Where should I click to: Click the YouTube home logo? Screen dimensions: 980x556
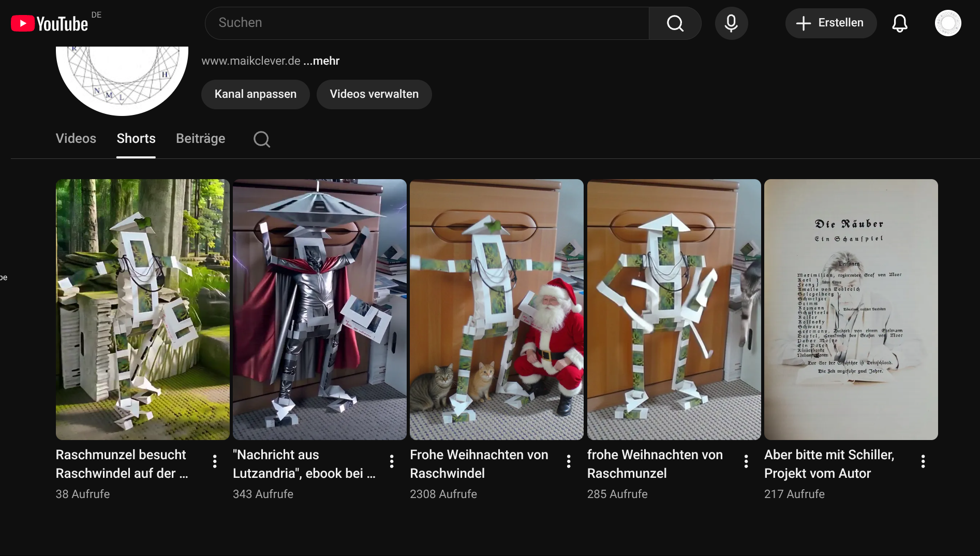50,23
